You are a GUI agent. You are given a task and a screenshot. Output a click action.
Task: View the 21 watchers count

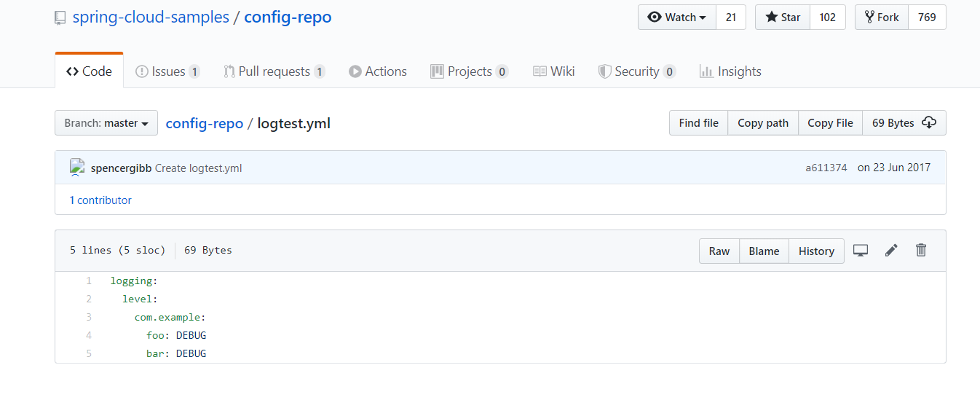731,17
